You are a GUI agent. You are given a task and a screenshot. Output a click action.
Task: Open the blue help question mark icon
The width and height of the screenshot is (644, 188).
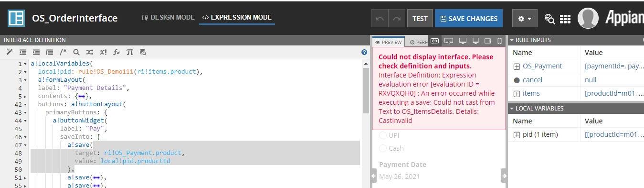pos(364,53)
